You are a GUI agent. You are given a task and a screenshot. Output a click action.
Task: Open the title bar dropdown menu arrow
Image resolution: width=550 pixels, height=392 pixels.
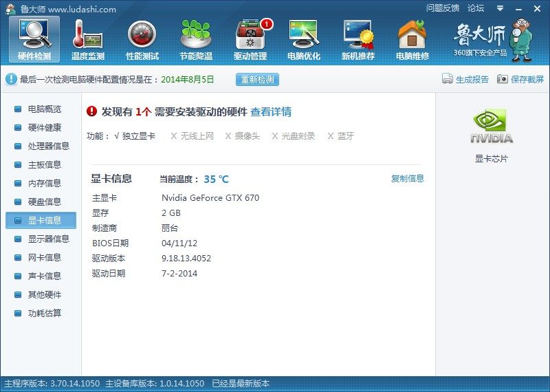[500, 8]
